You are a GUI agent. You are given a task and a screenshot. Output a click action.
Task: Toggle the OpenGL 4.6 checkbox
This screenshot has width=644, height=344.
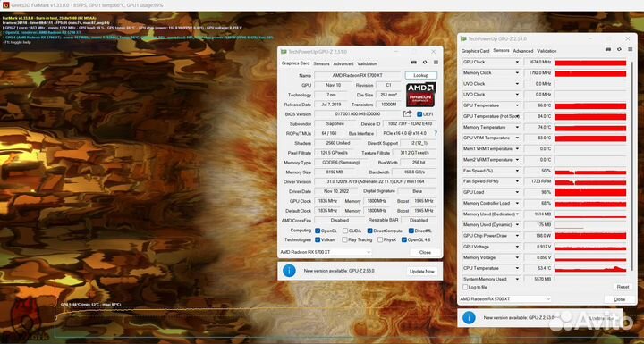[x=404, y=239]
